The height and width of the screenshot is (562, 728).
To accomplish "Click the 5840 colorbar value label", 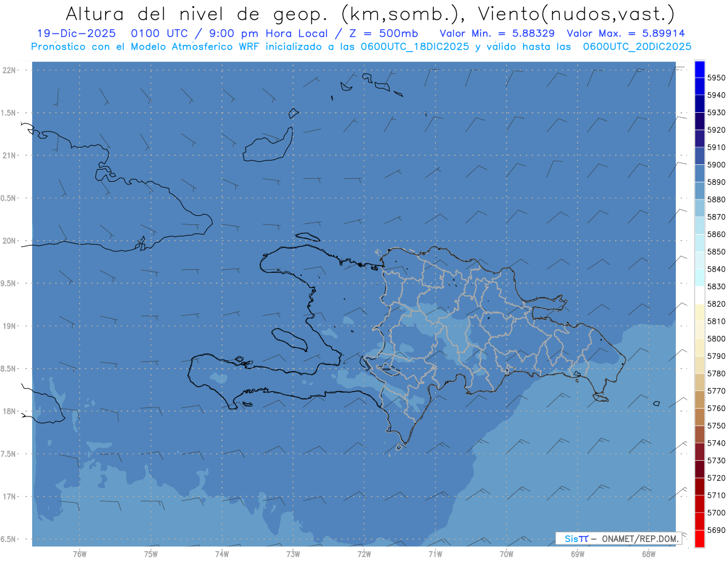I will [x=716, y=269].
